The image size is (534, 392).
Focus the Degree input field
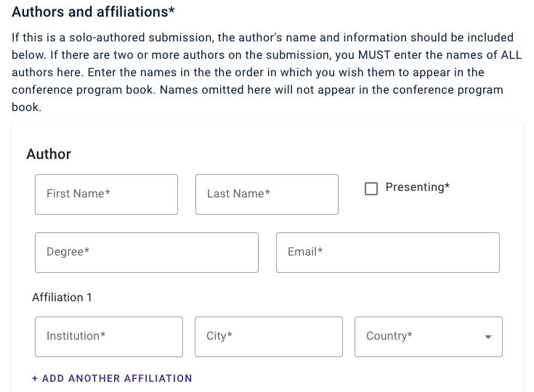click(x=146, y=252)
